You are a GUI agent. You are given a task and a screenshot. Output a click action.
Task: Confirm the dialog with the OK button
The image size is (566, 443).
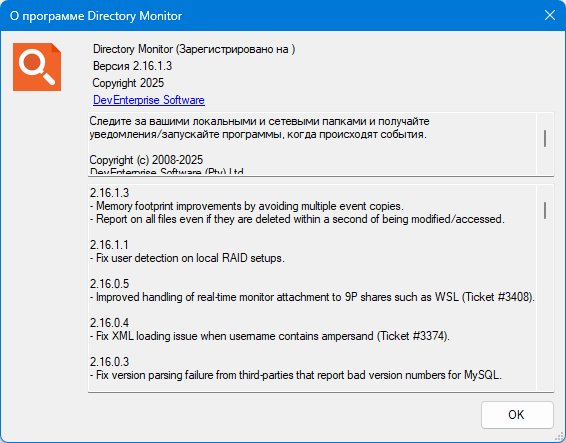(x=517, y=415)
